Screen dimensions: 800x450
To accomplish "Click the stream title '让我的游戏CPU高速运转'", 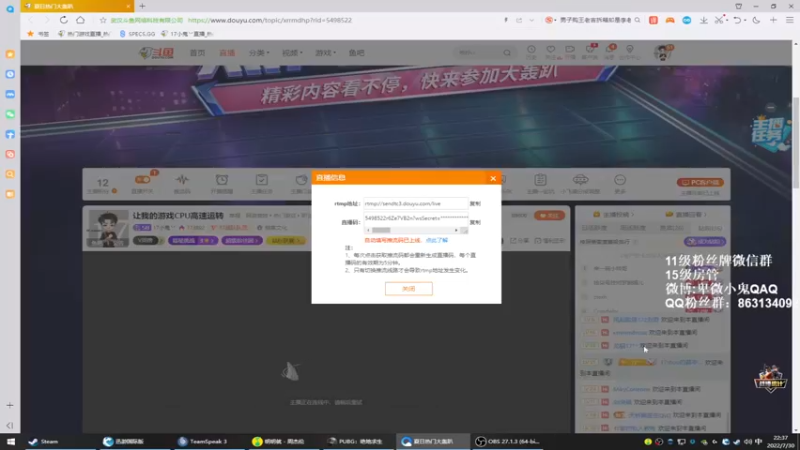I will [178, 216].
